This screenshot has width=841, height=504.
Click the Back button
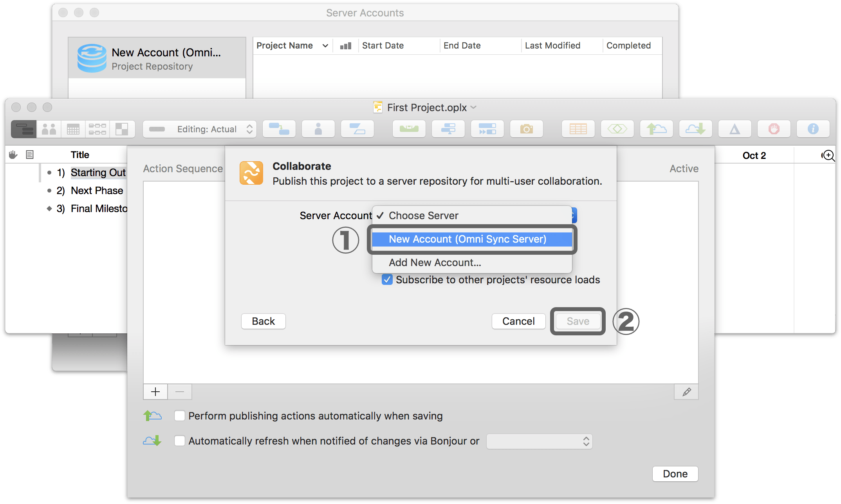263,321
